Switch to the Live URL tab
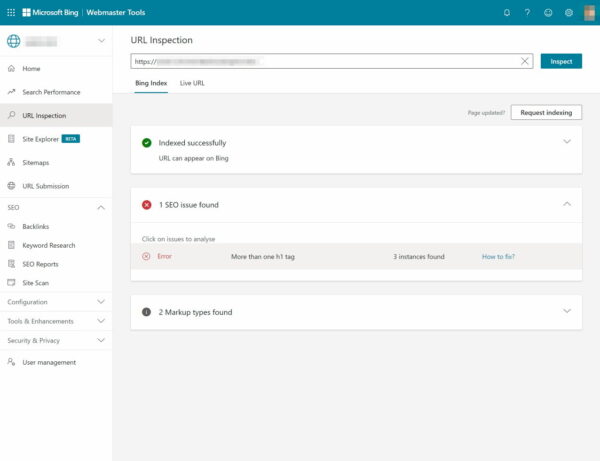The width and height of the screenshot is (600, 461). 192,83
